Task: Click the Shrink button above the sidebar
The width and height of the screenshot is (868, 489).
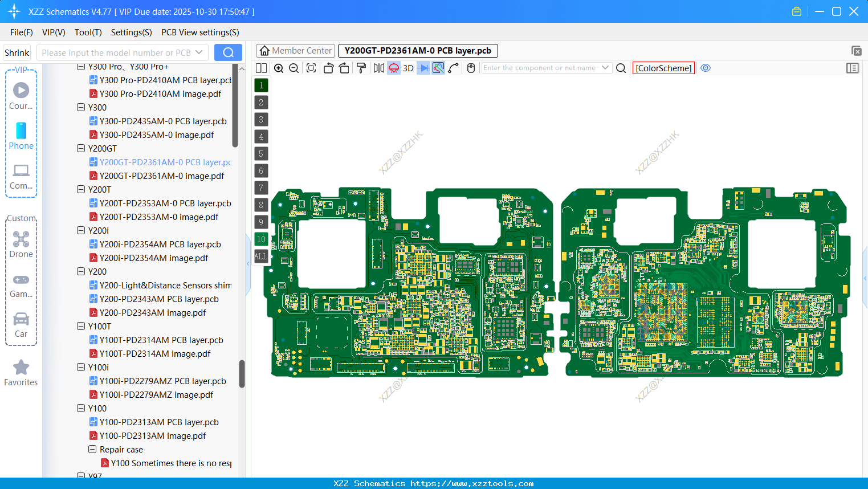Action: pyautogui.click(x=17, y=52)
